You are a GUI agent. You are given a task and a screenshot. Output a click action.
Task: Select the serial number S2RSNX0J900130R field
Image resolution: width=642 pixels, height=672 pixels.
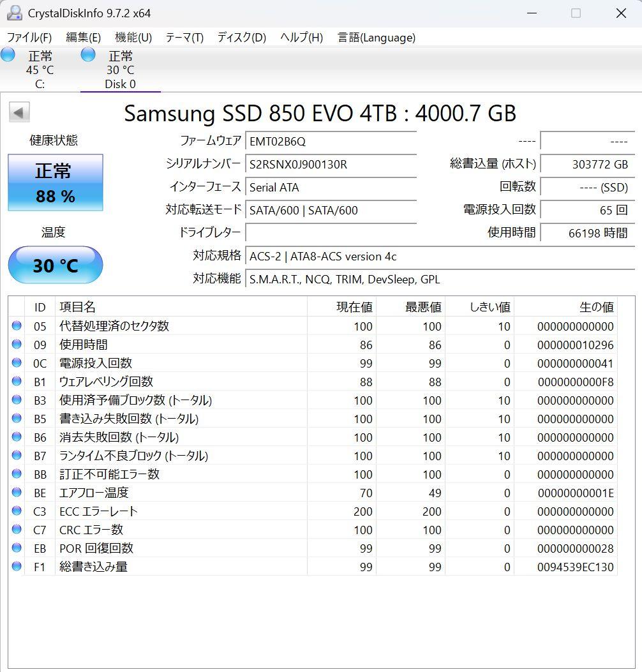(331, 165)
